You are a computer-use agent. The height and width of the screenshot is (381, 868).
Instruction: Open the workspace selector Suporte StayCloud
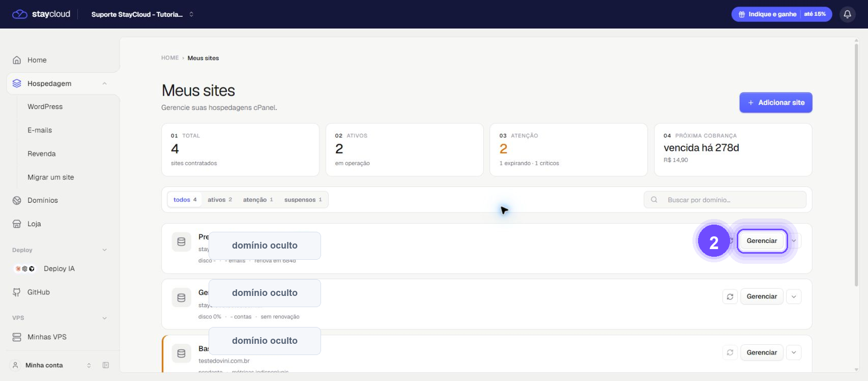click(142, 14)
